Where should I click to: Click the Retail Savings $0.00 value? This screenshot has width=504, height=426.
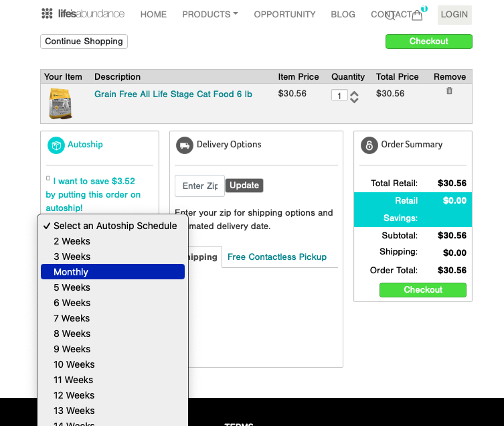[454, 200]
